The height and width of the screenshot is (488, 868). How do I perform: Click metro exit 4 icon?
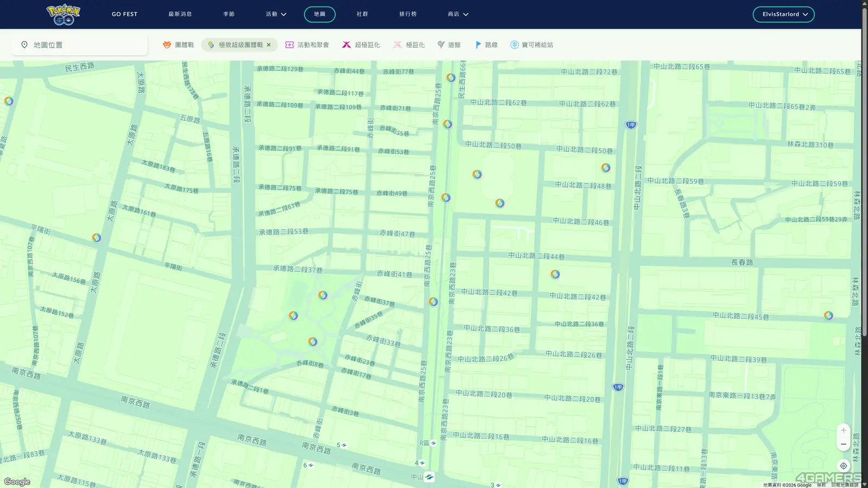[x=422, y=463]
